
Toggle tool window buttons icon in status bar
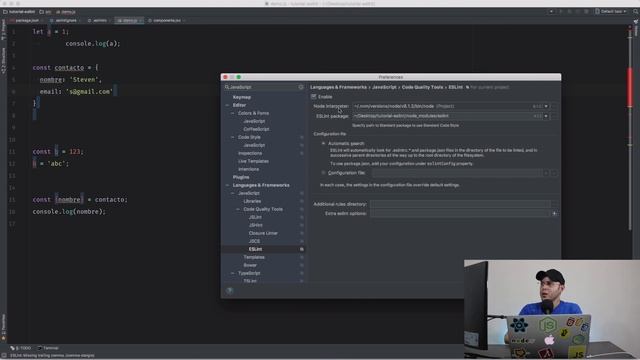pyautogui.click(x=4, y=356)
